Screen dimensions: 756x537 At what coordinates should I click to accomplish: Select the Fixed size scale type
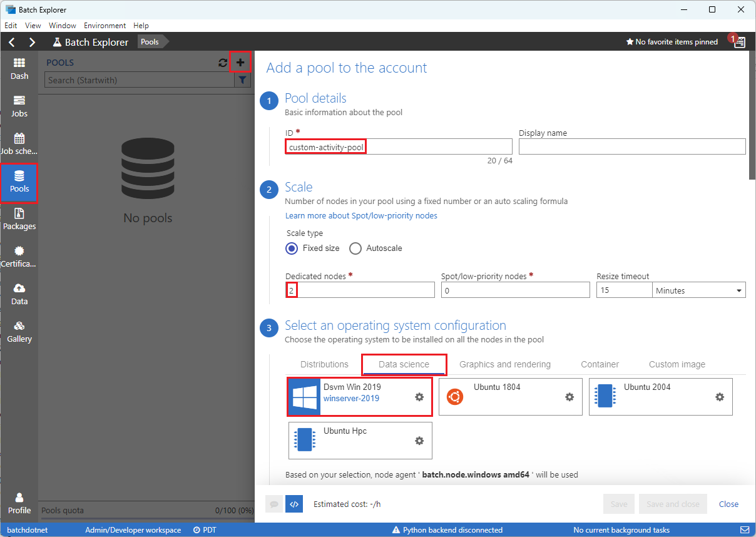290,248
